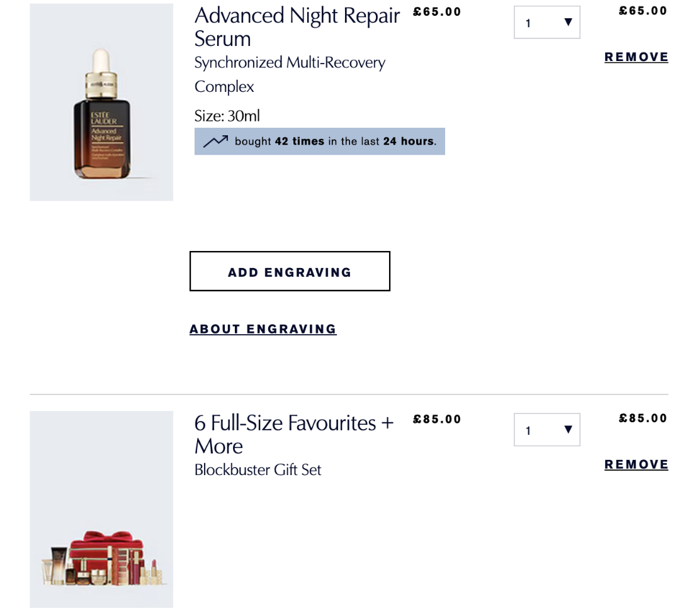Remove Advanced Night Repair Serum from bag
Viewport: 680px width, 616px height.
coord(636,57)
